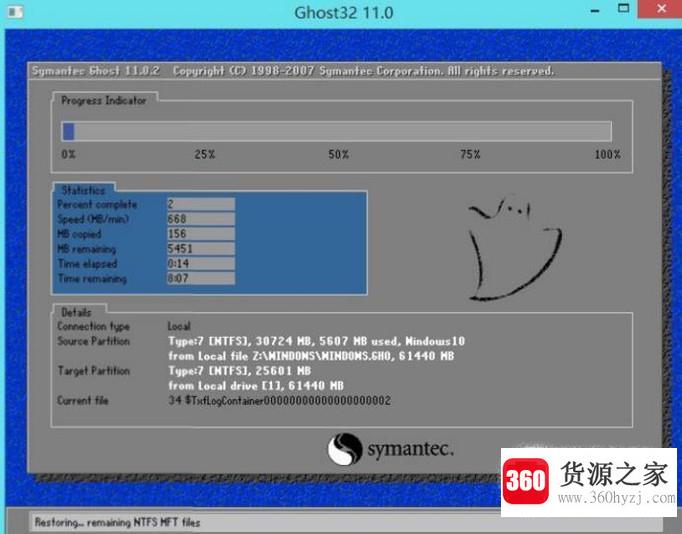Screen dimensions: 682x534
Task: Click the Percent complete value 2
Action: 201,204
